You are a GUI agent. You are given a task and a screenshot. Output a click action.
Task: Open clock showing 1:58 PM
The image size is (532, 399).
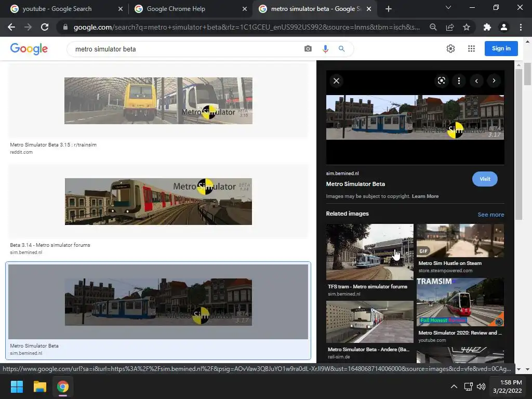pyautogui.click(x=507, y=387)
